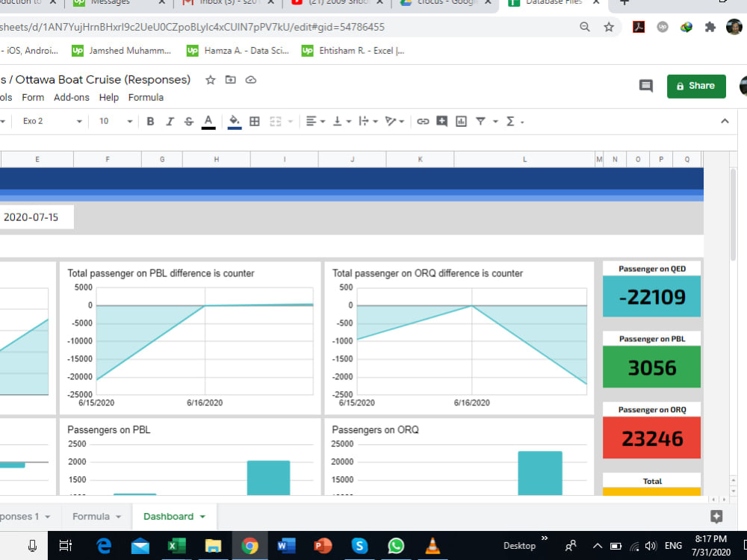
Task: Click zoom icon in address bar
Action: tap(585, 27)
